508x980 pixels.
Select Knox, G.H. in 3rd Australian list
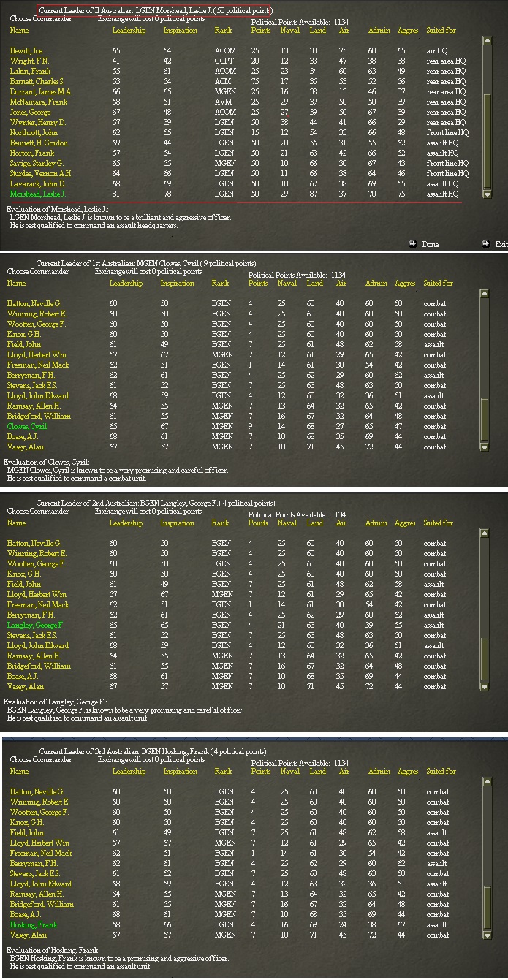coord(27,823)
